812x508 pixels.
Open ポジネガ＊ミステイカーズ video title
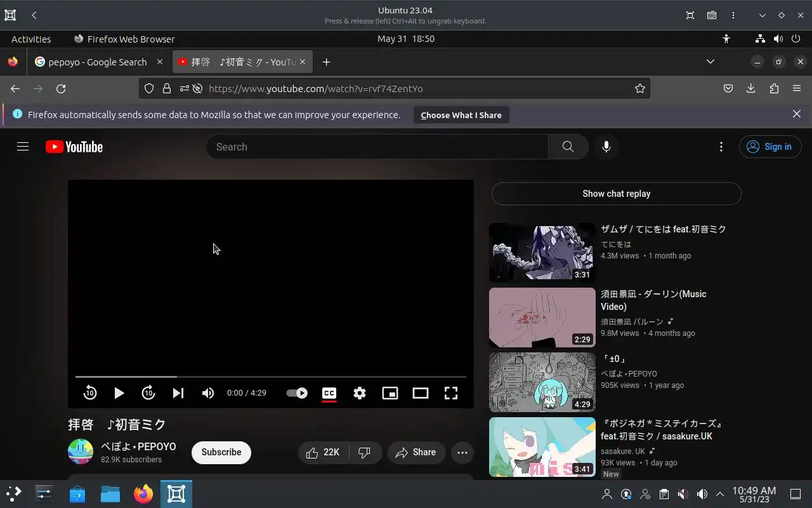click(x=663, y=430)
